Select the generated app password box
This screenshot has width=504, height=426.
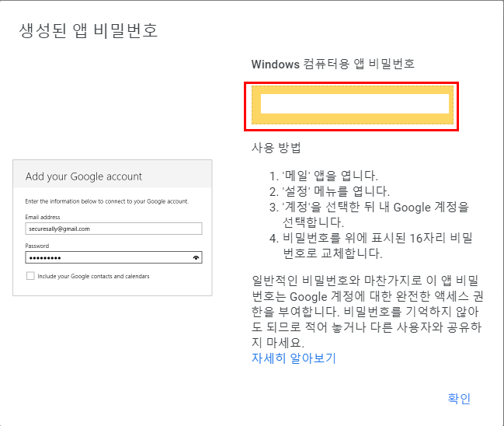tap(353, 105)
